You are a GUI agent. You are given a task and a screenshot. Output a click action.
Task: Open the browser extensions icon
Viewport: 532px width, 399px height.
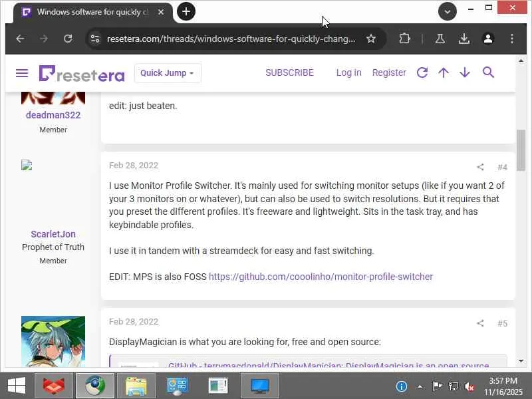click(404, 39)
